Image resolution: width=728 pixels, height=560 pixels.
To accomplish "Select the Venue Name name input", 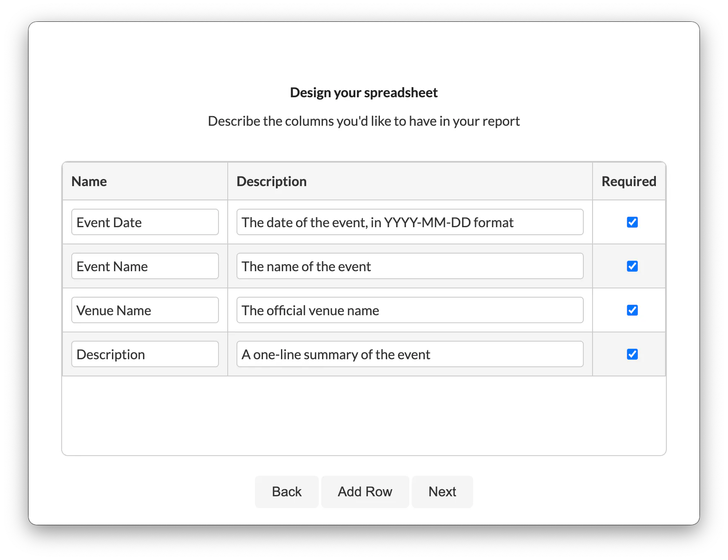I will [145, 310].
